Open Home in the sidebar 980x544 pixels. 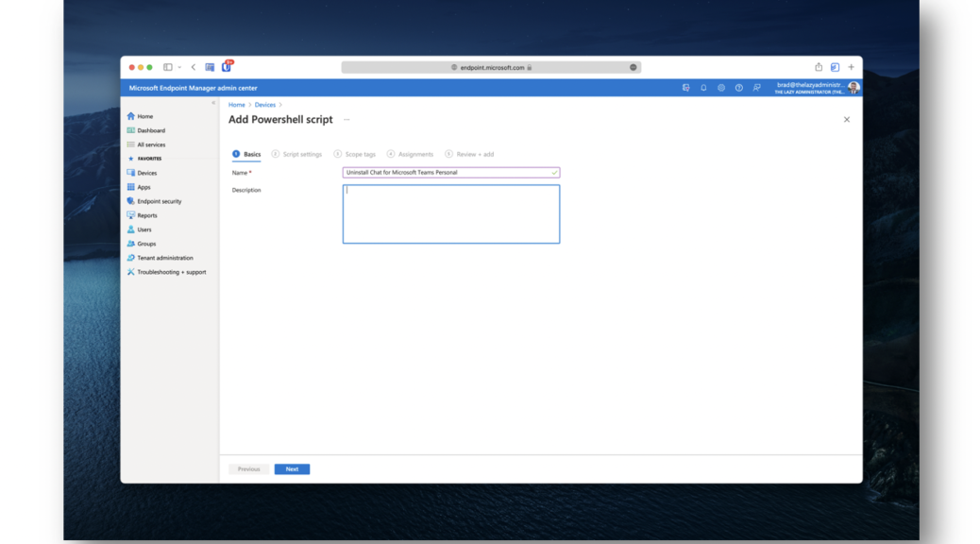tap(141, 116)
